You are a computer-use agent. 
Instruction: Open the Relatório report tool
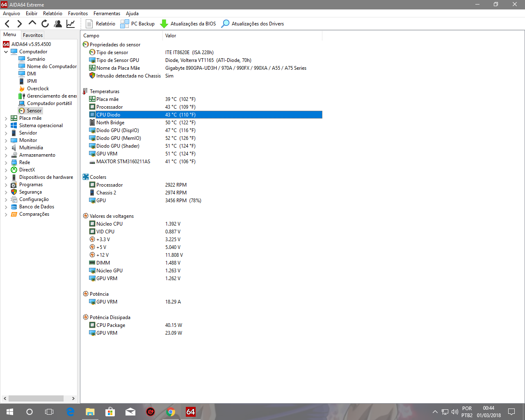pyautogui.click(x=100, y=24)
